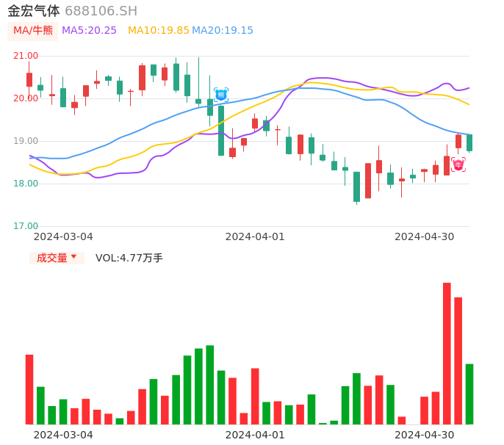Click the stock name 金宏气体
This screenshot has width=504, height=445.
pyautogui.click(x=34, y=11)
